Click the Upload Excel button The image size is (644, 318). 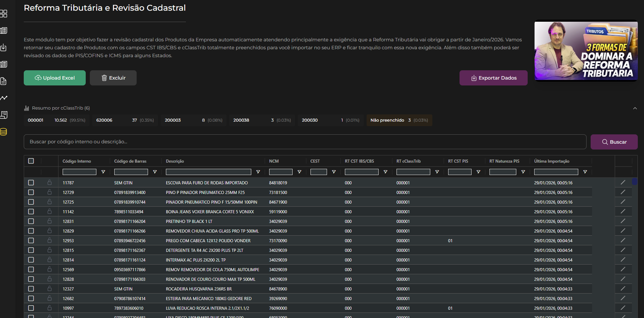click(x=55, y=78)
